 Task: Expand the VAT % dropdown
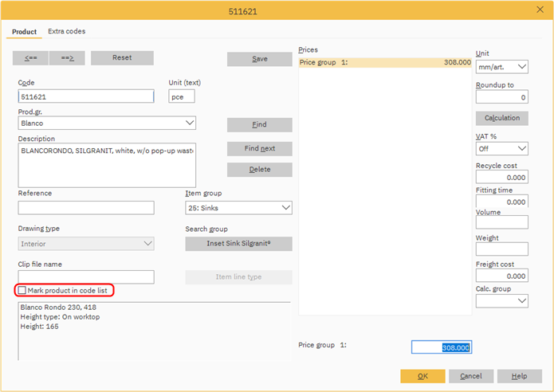521,149
